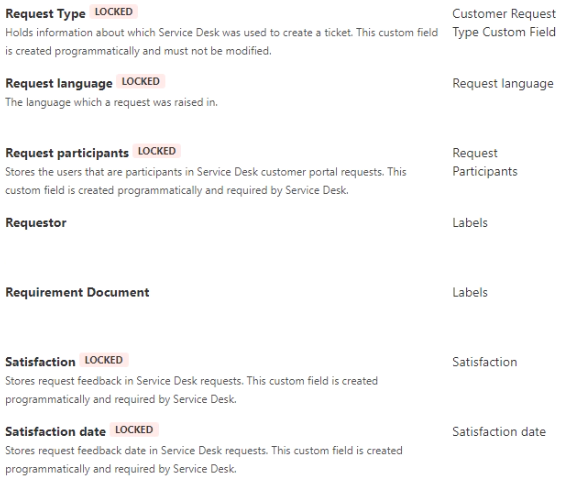Viewport: 567px width, 479px height.
Task: Click the Request language type cell
Action: (503, 84)
